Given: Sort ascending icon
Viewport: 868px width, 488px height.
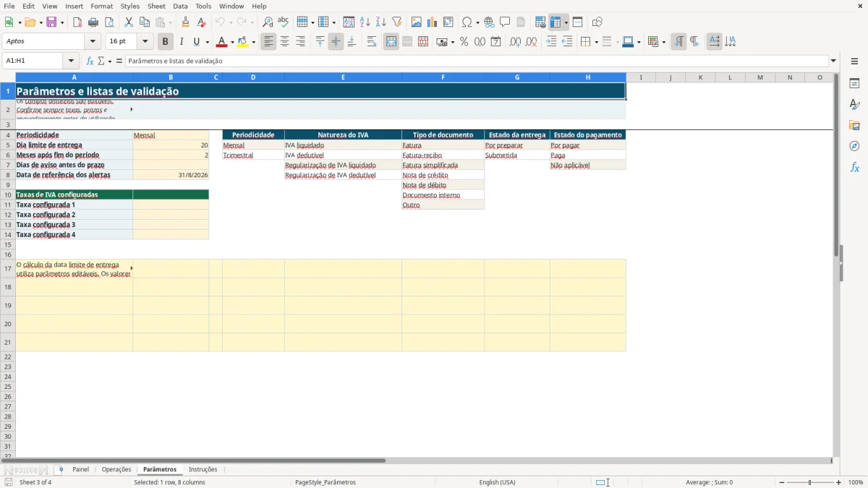Looking at the screenshot, I should [x=365, y=22].
